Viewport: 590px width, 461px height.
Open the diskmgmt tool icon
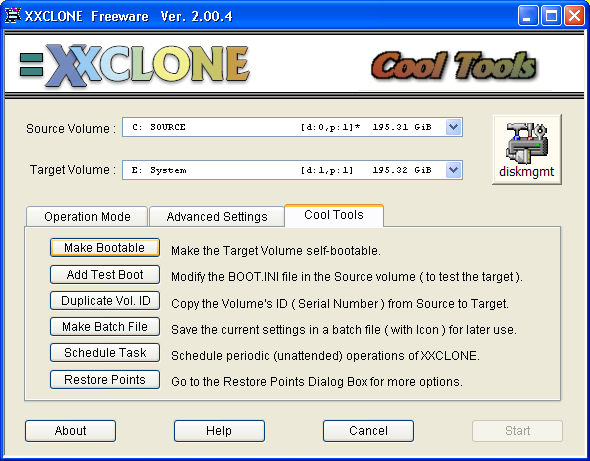527,150
